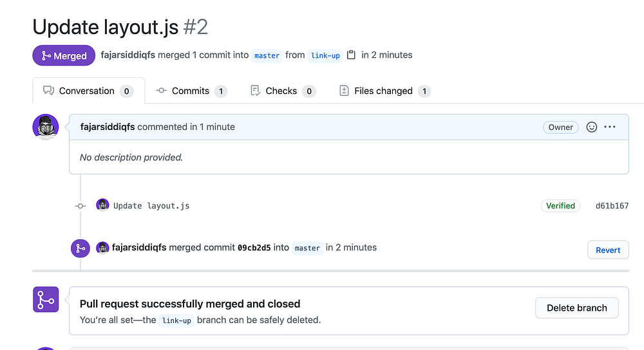Viewport: 644px width, 350px height.
Task: Open the master branch link in header
Action: point(267,56)
